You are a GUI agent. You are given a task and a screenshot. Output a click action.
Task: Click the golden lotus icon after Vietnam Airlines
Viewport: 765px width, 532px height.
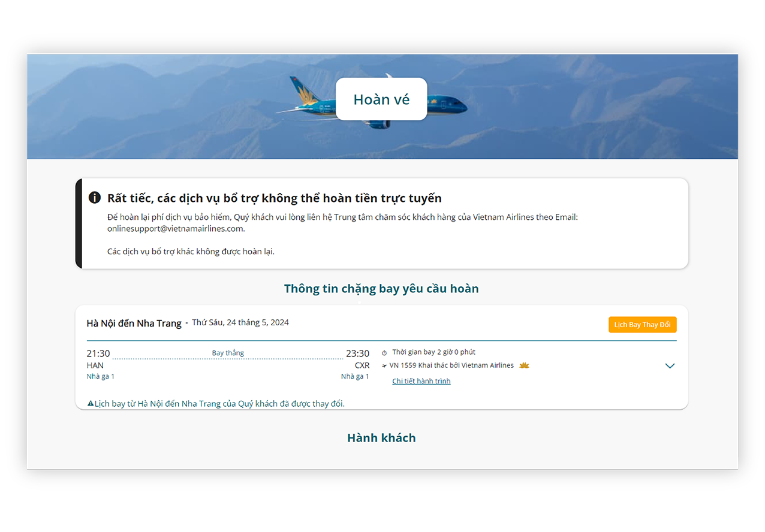click(x=524, y=365)
